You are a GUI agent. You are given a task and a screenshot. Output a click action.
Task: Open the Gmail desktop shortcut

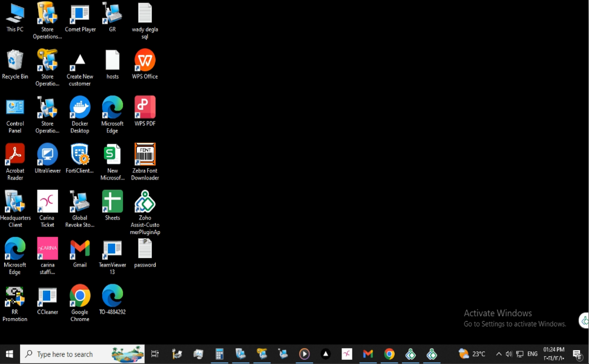tap(80, 253)
